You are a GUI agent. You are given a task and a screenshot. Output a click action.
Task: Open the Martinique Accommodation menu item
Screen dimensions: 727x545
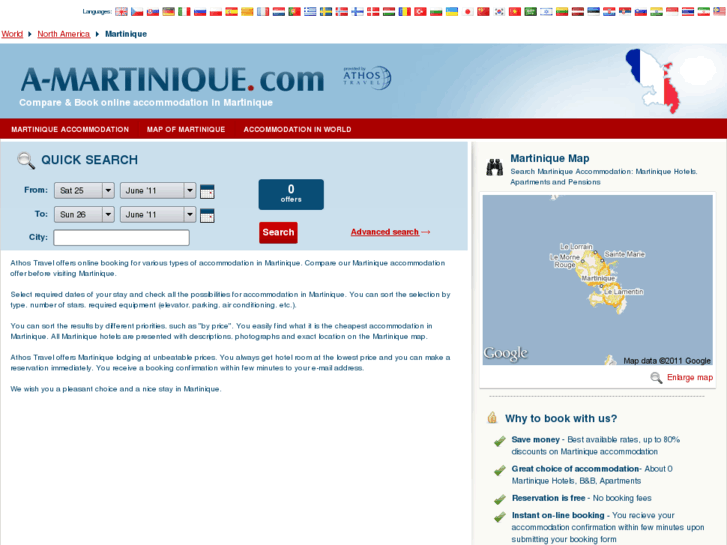[70, 129]
